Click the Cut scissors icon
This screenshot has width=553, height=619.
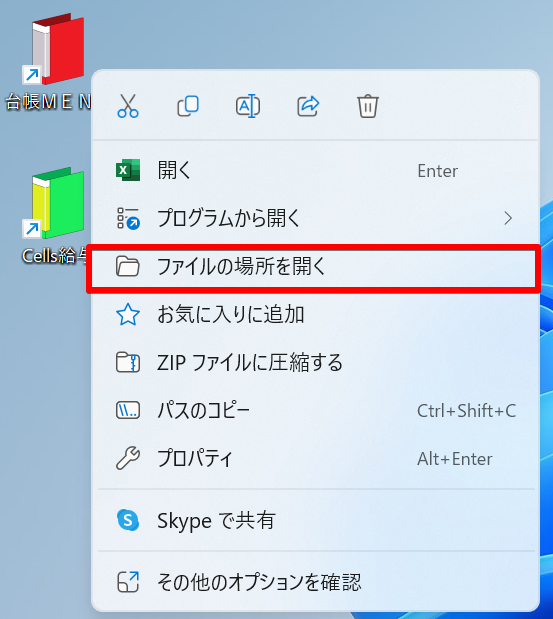coord(128,106)
